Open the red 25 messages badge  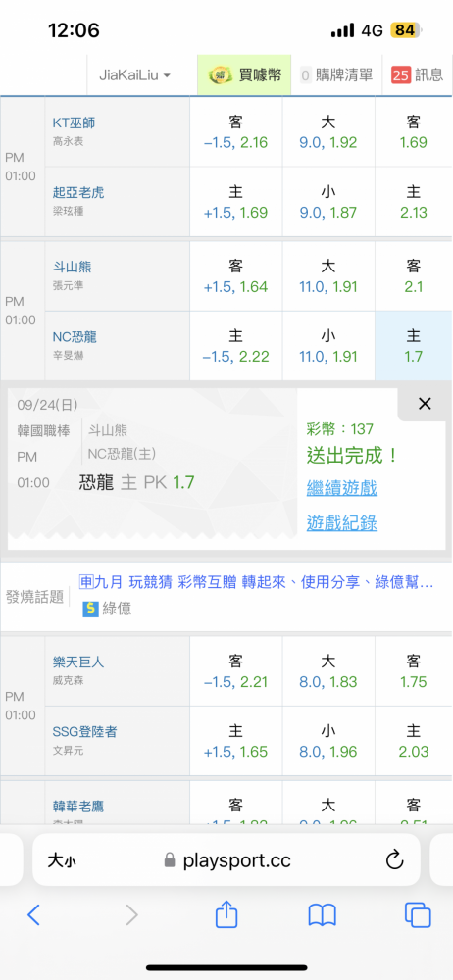(x=400, y=75)
